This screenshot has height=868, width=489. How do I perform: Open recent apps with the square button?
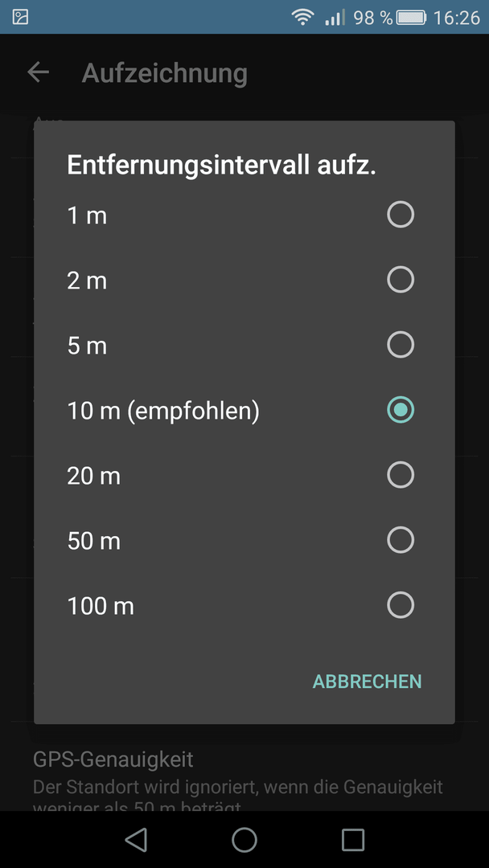point(353,840)
